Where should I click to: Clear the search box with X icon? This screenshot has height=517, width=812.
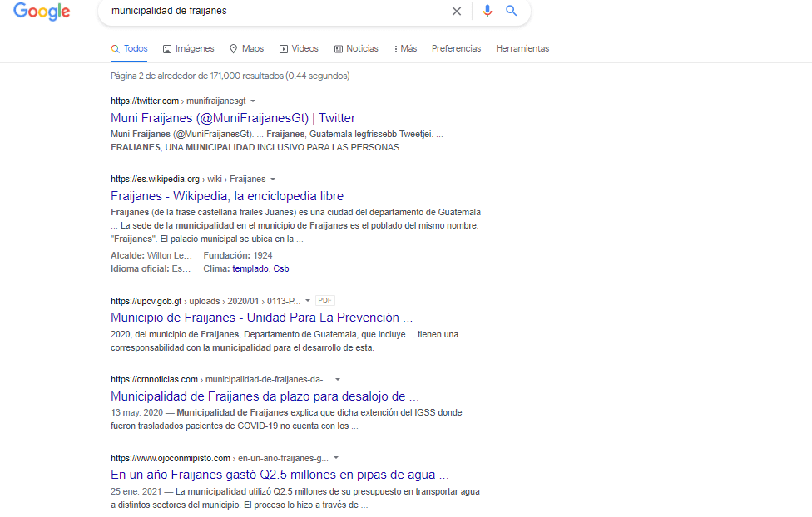point(456,11)
